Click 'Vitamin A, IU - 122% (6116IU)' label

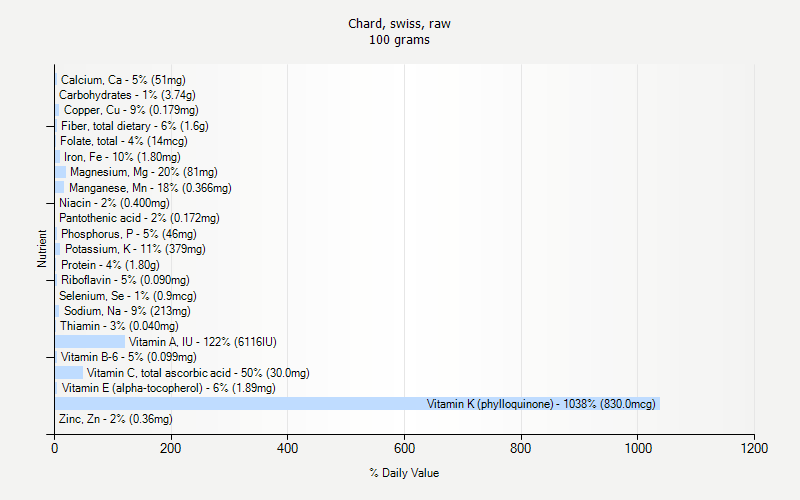pyautogui.click(x=203, y=342)
